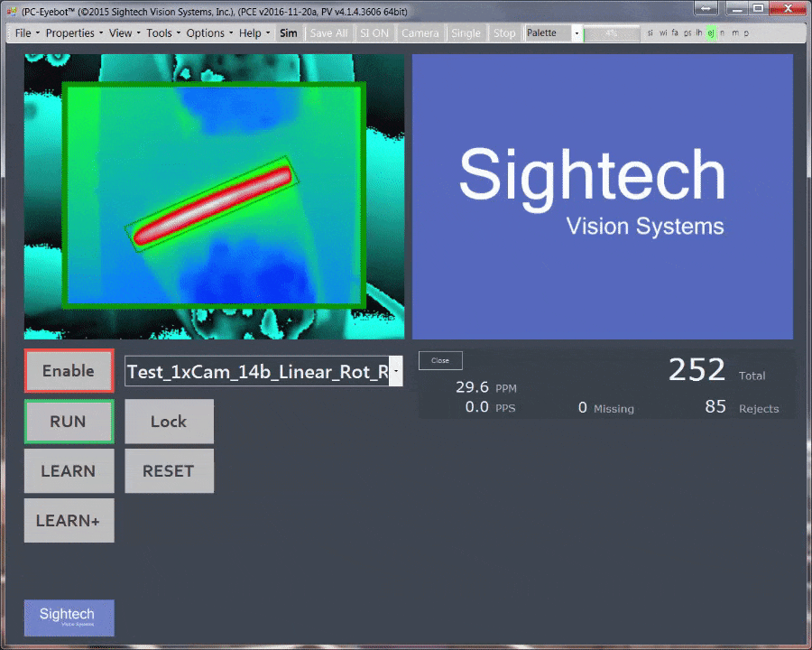This screenshot has height=650, width=812.
Task: Click the RUN button
Action: [x=69, y=422]
